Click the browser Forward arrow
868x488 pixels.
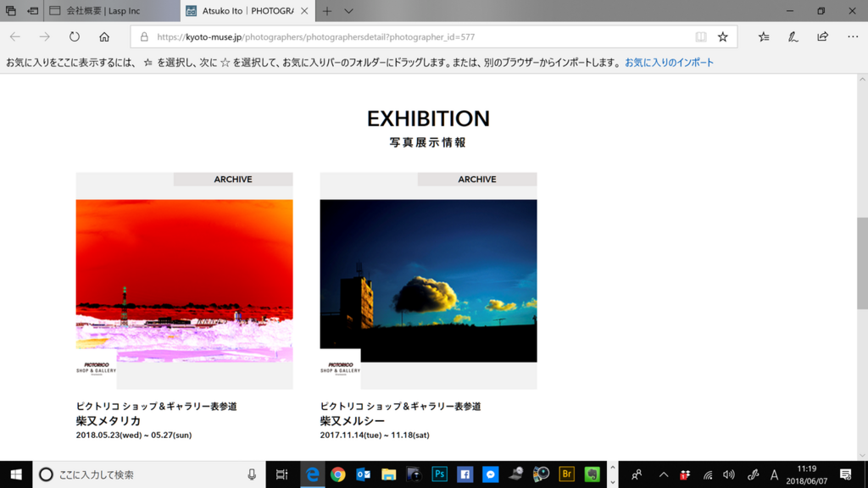44,37
